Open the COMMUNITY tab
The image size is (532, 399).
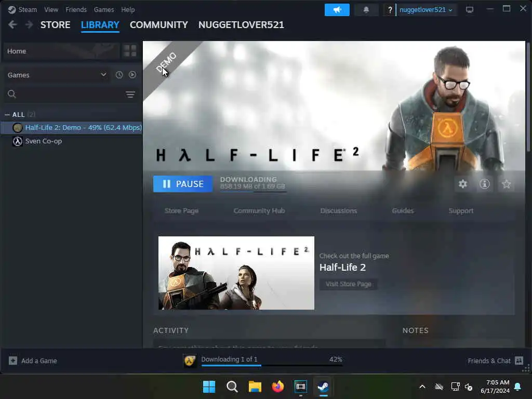click(159, 25)
